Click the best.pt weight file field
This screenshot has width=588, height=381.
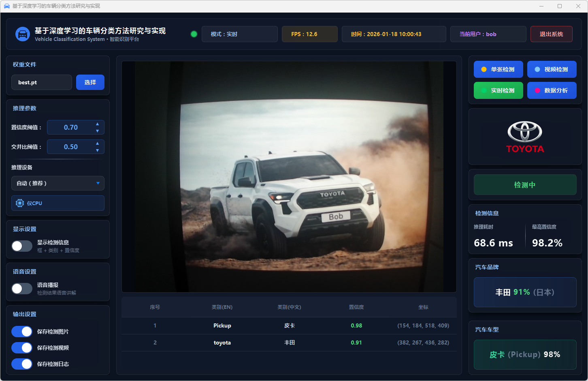coord(42,82)
